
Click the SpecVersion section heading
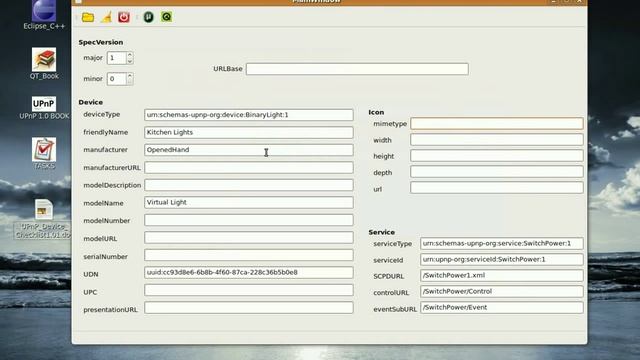click(x=101, y=42)
